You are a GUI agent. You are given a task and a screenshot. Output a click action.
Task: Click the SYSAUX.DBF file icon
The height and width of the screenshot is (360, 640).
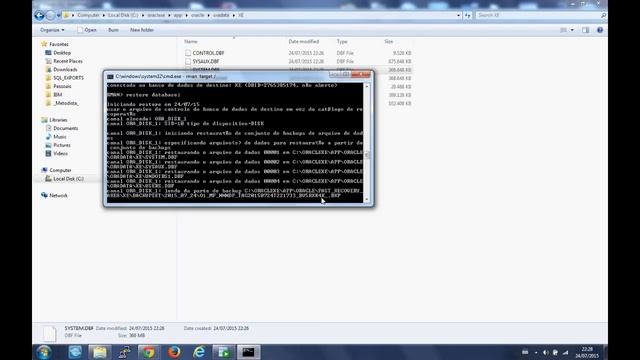[188, 61]
